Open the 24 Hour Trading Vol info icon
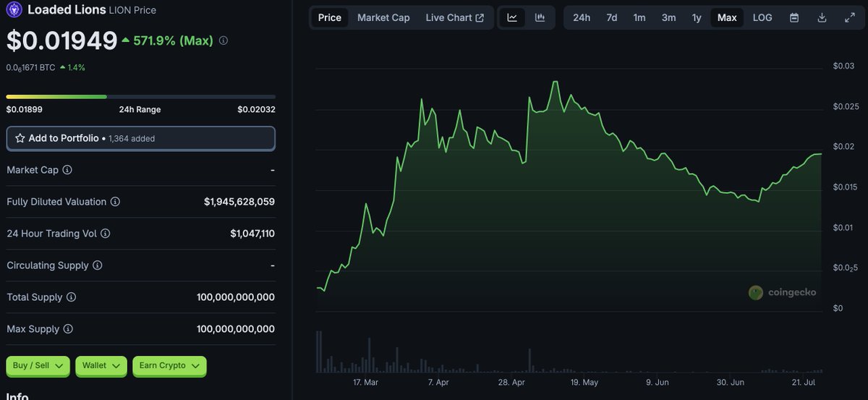This screenshot has width=868, height=400. point(105,234)
